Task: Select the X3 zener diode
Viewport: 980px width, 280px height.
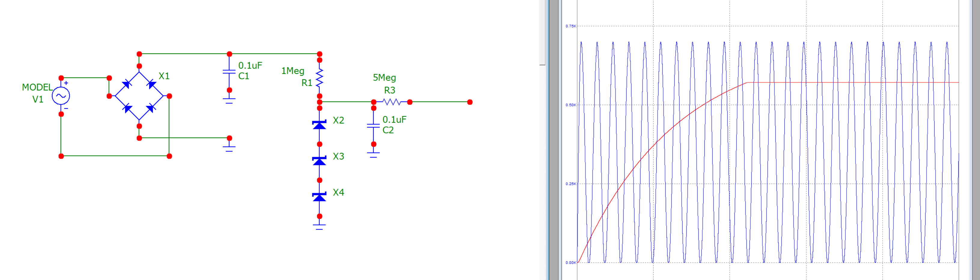Action: point(319,160)
